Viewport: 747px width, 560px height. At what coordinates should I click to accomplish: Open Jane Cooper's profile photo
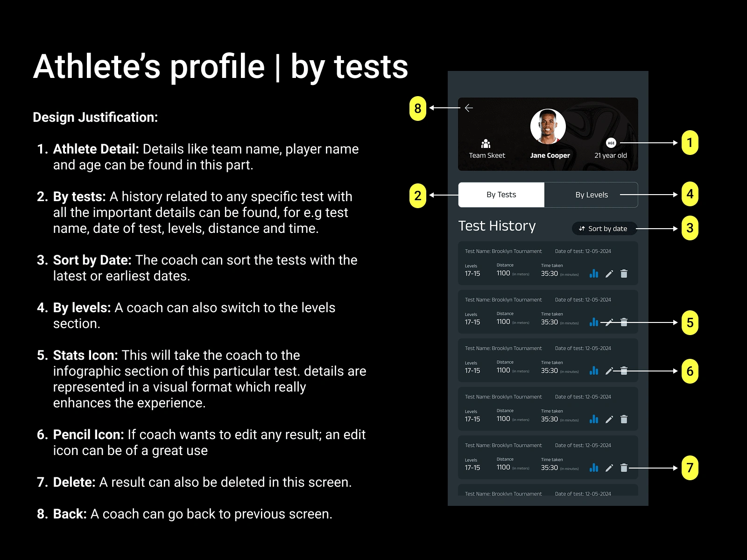pyautogui.click(x=548, y=126)
